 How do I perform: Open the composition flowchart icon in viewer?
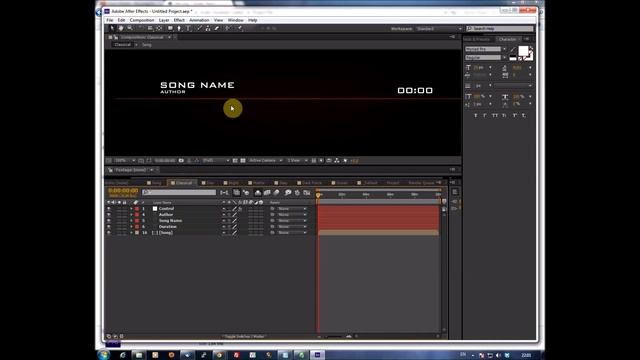(x=337, y=160)
